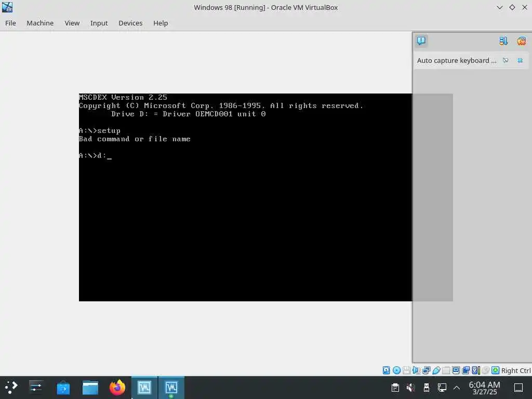The width and height of the screenshot is (532, 399).
Task: Click the greyed mouse integration indicator
Action: click(x=486, y=370)
